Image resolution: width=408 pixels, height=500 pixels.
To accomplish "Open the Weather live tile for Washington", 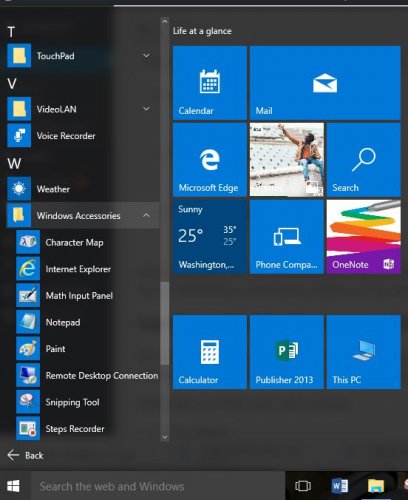I will click(210, 237).
